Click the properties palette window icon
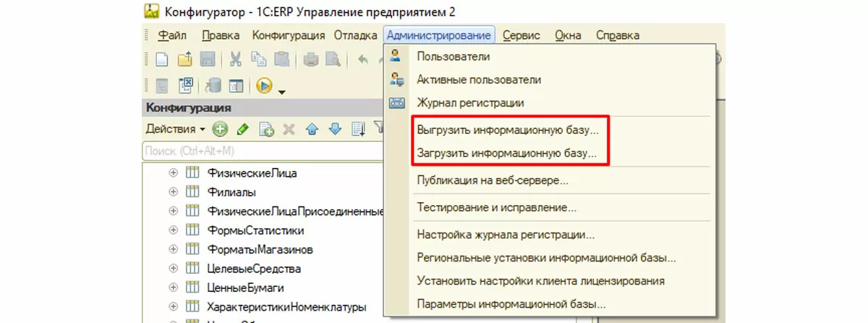 point(236,85)
